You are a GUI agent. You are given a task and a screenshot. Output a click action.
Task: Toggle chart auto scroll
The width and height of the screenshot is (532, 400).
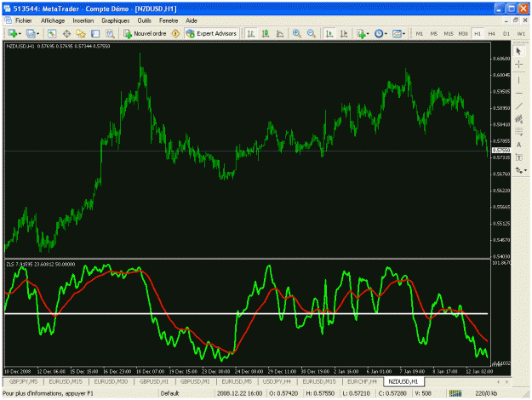click(x=329, y=33)
